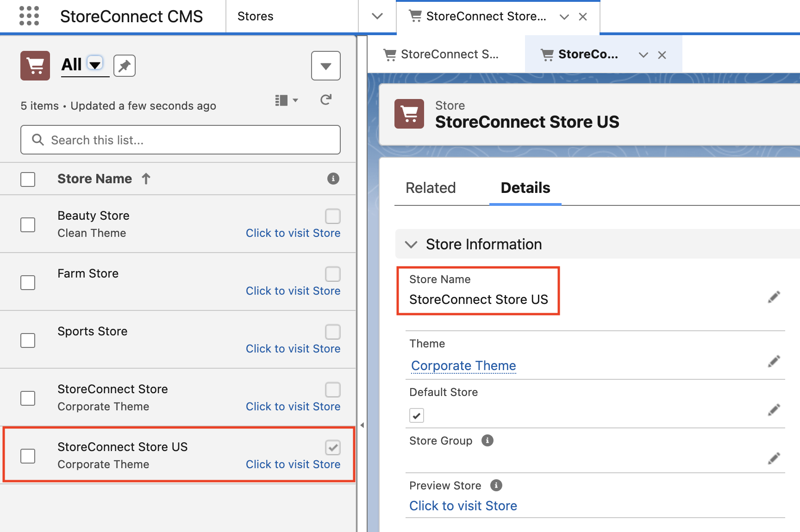Screen dimensions: 800x532
Task: Focus the Search this list field
Action: (181, 140)
